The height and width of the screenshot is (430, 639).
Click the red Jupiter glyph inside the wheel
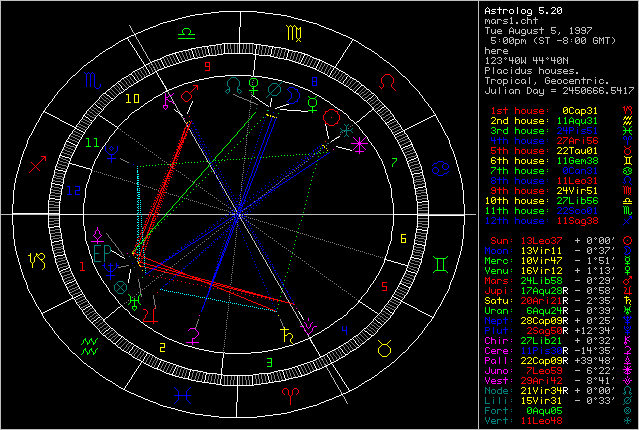150,316
